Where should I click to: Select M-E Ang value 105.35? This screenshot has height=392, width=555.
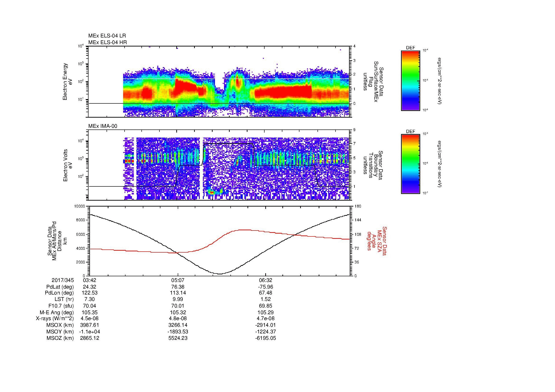click(x=89, y=313)
